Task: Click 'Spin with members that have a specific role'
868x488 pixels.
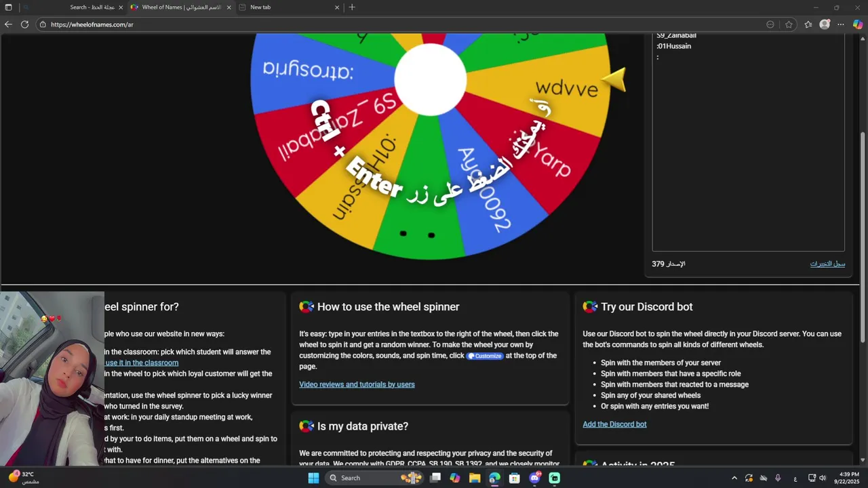Action: point(671,373)
